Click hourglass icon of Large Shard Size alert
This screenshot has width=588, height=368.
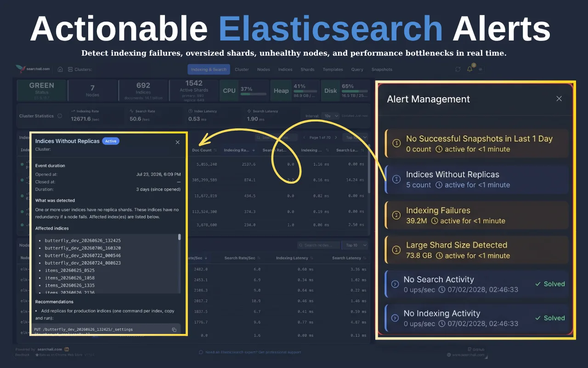click(x=396, y=250)
